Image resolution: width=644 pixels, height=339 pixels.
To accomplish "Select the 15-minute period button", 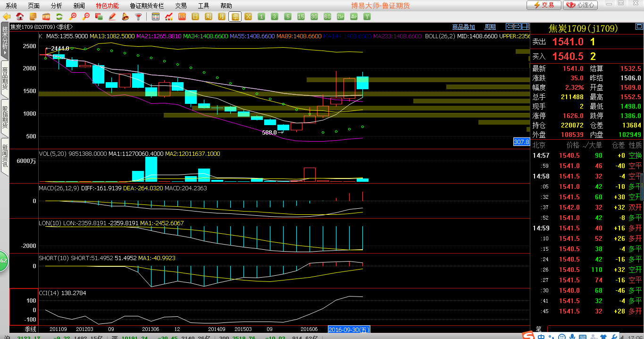I will pyautogui.click(x=301, y=17).
